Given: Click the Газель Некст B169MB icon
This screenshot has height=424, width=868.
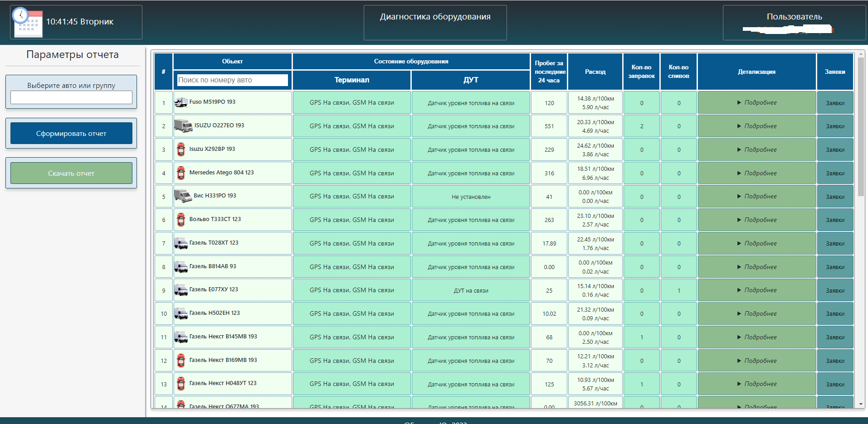Looking at the screenshot, I should tap(181, 361).
